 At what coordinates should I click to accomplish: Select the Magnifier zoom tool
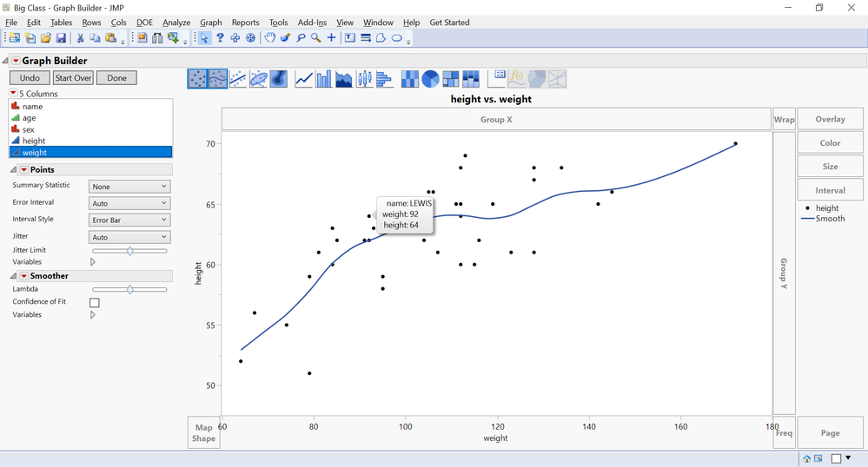pos(316,37)
